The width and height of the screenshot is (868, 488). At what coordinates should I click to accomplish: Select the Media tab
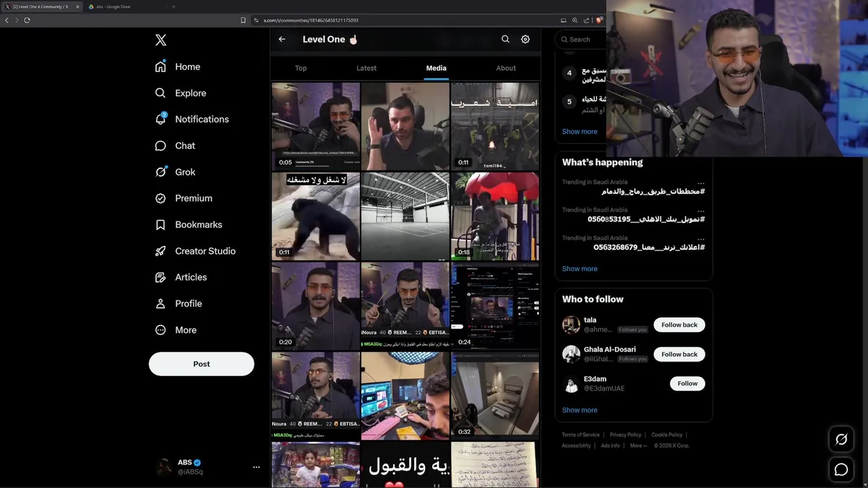click(436, 68)
